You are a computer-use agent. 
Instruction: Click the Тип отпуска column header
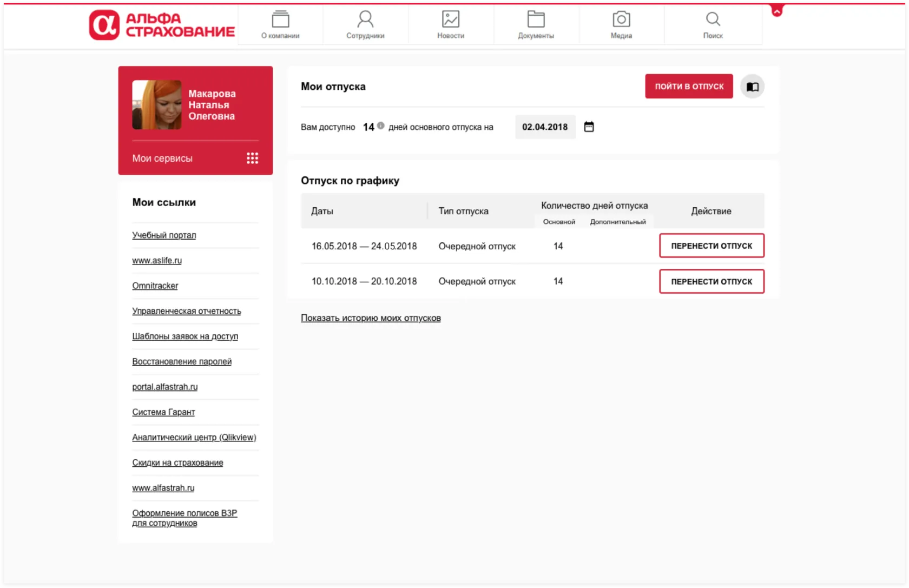pos(464,211)
